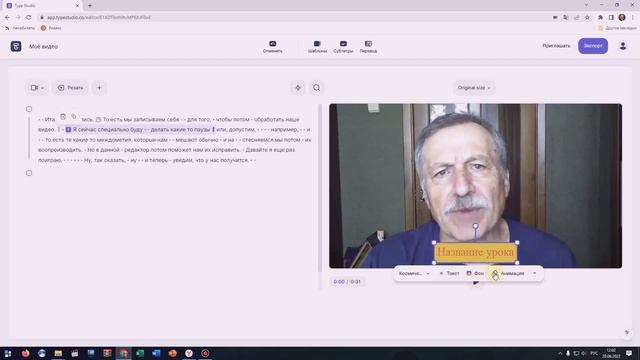Open the user account avatar menu
The height and width of the screenshot is (360, 640).
point(622,46)
